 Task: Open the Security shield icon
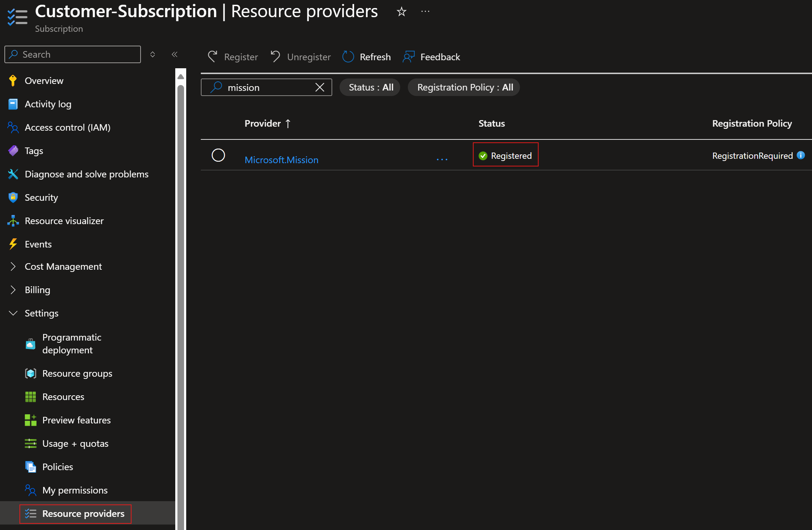pos(13,197)
